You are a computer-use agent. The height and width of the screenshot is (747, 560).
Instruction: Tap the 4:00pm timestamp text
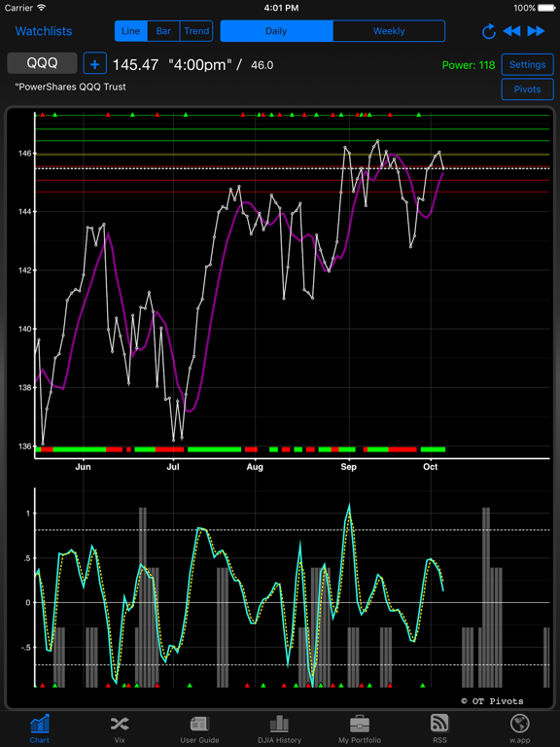click(200, 65)
